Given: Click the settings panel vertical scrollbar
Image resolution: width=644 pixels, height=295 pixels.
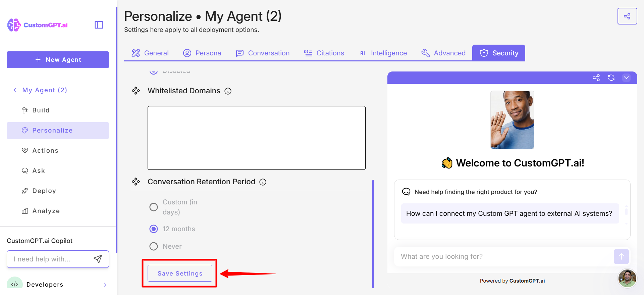Looking at the screenshot, I should (x=373, y=234).
